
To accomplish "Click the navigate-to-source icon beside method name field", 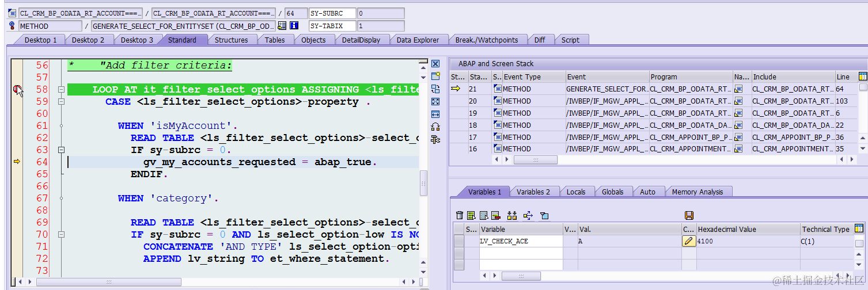I will pos(282,26).
